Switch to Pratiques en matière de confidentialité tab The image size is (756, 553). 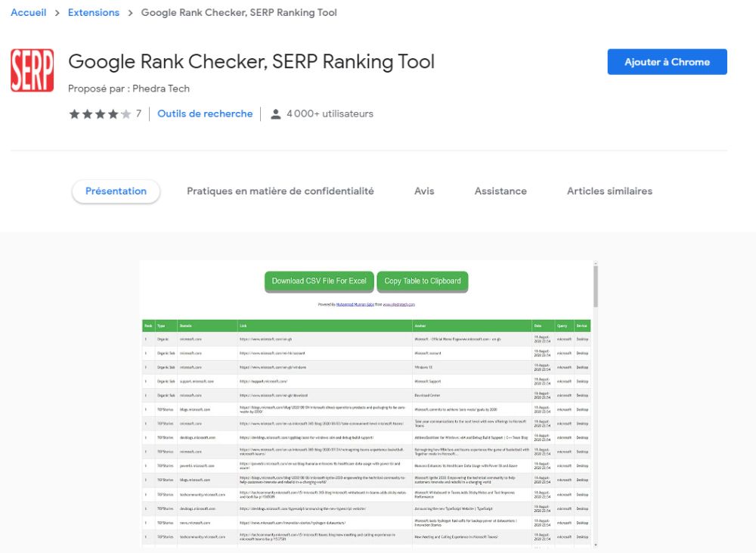280,191
